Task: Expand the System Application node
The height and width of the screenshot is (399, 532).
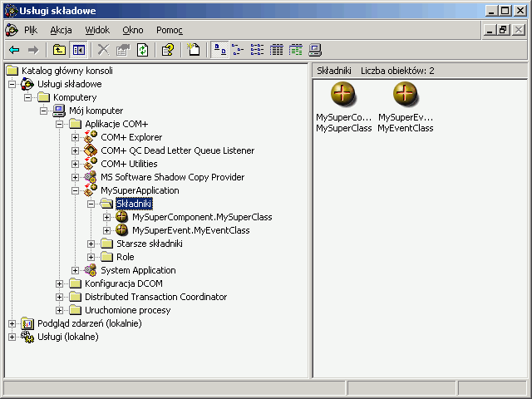Action: [76, 270]
